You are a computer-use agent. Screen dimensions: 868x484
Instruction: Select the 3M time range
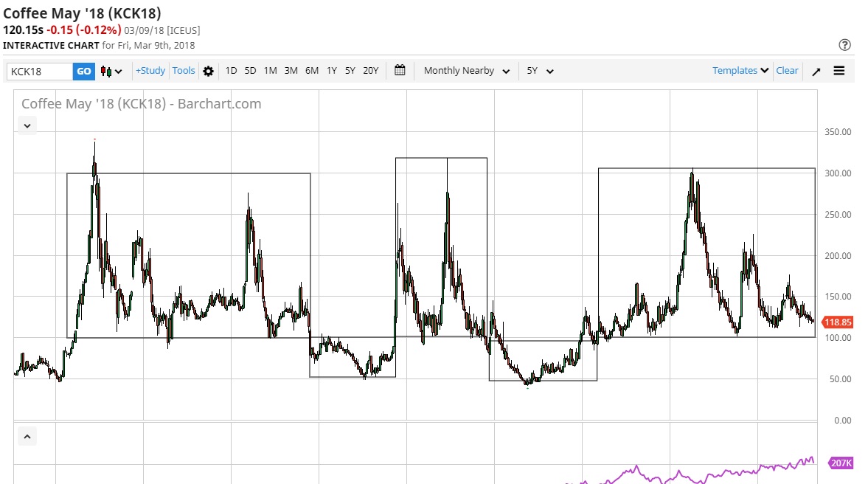pyautogui.click(x=291, y=70)
